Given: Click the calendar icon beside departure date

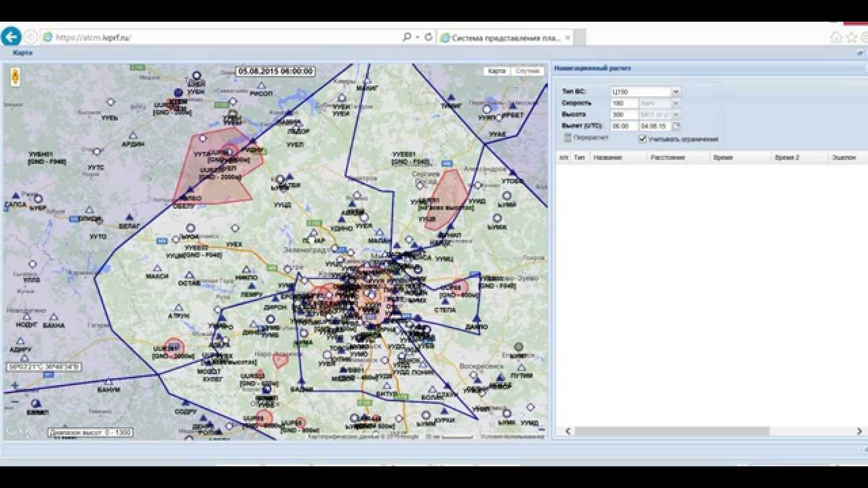Looking at the screenshot, I should pyautogui.click(x=677, y=126).
